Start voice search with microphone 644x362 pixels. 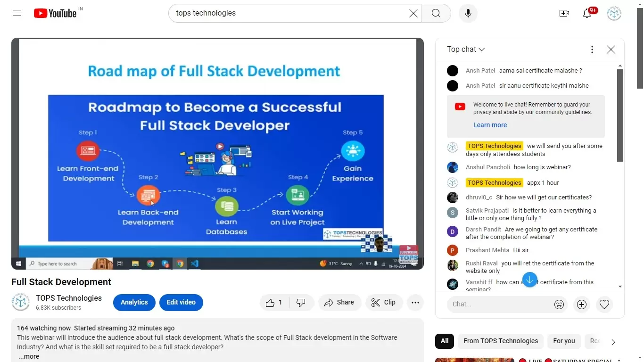coord(468,13)
